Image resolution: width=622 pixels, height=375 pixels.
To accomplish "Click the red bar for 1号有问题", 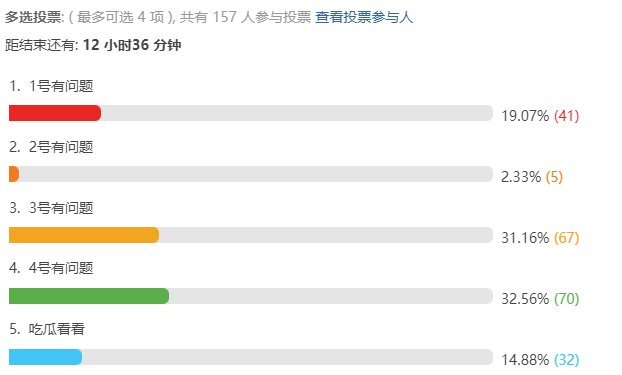I will pos(55,113).
